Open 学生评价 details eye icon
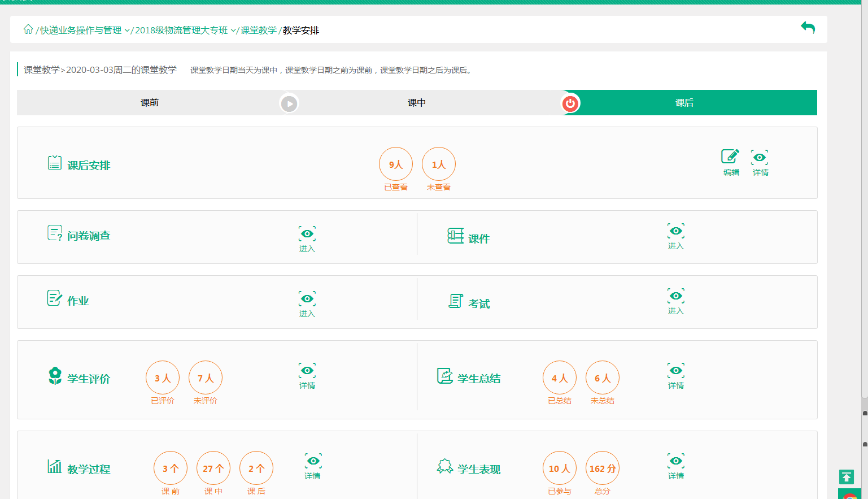The height and width of the screenshot is (499, 868). coord(307,371)
